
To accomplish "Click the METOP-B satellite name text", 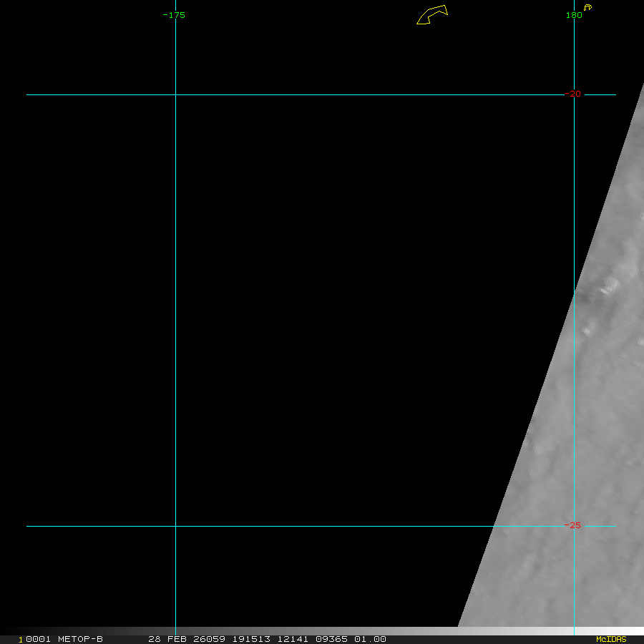I will coord(80,639).
